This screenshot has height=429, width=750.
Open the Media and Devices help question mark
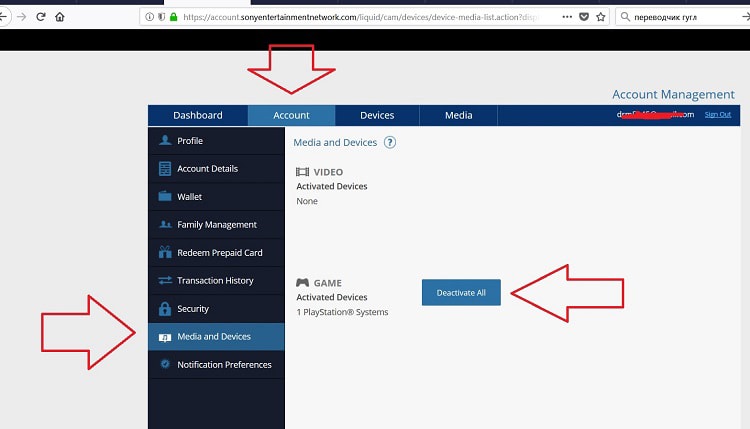390,143
